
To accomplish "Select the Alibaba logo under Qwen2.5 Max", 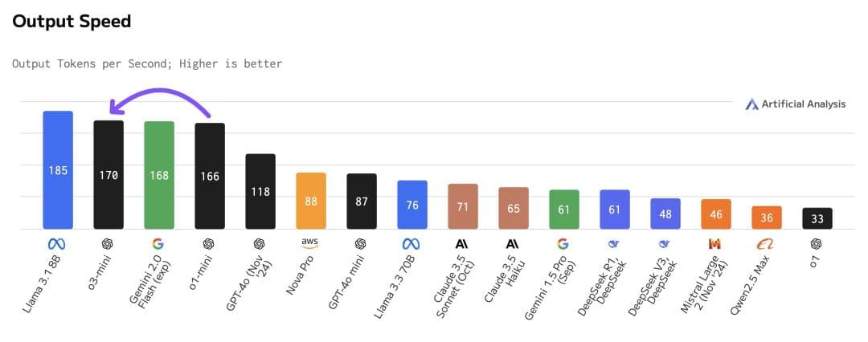I will point(766,244).
